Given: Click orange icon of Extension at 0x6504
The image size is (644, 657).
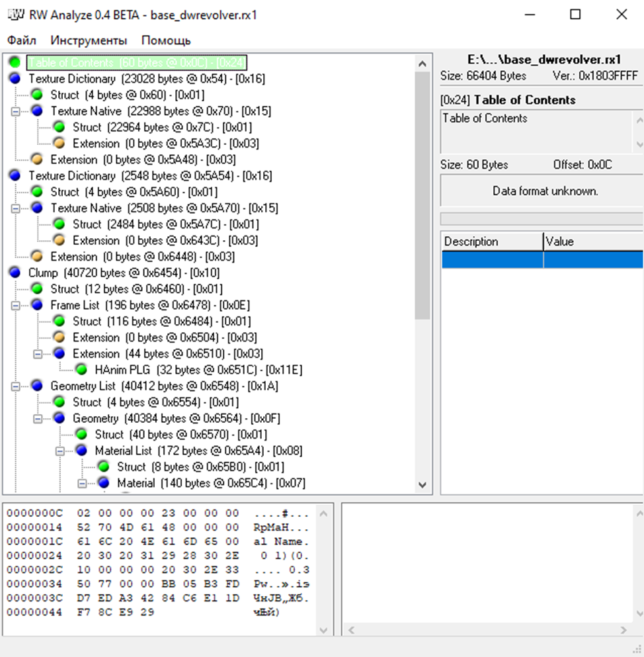Looking at the screenshot, I should pyautogui.click(x=60, y=337).
